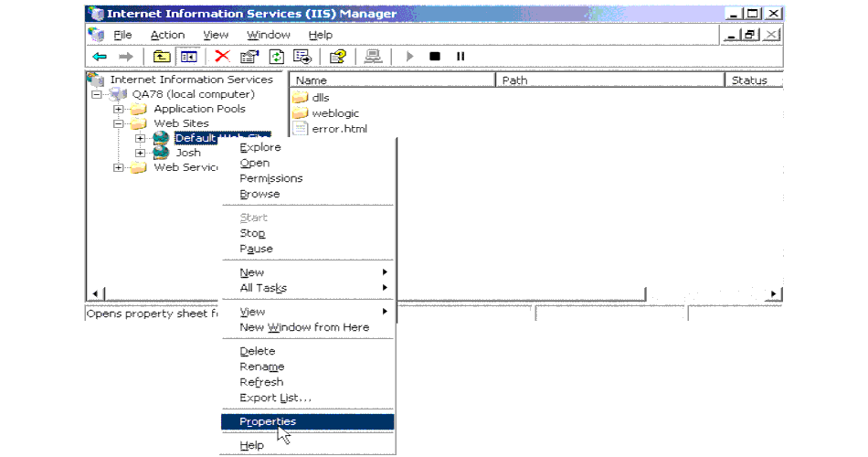Open the View submenu in context menu
The height and width of the screenshot is (457, 868).
[x=308, y=312]
